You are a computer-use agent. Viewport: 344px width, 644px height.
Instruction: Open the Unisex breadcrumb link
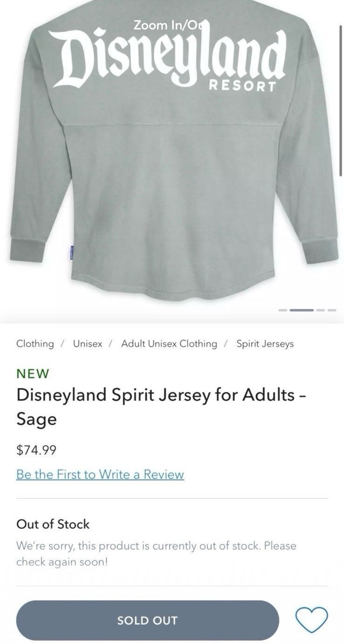88,344
